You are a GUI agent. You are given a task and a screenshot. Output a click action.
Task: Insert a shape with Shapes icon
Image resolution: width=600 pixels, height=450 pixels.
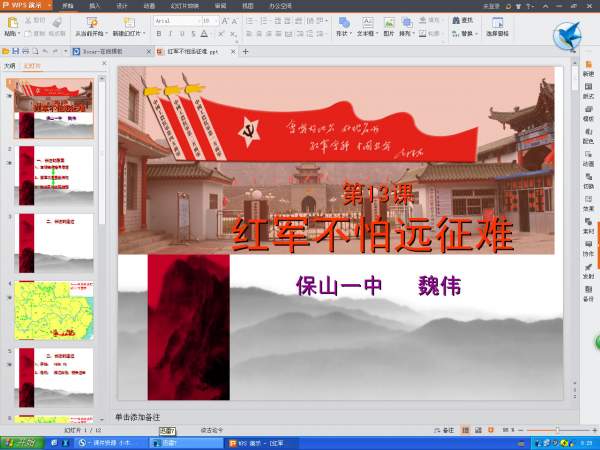[x=344, y=23]
